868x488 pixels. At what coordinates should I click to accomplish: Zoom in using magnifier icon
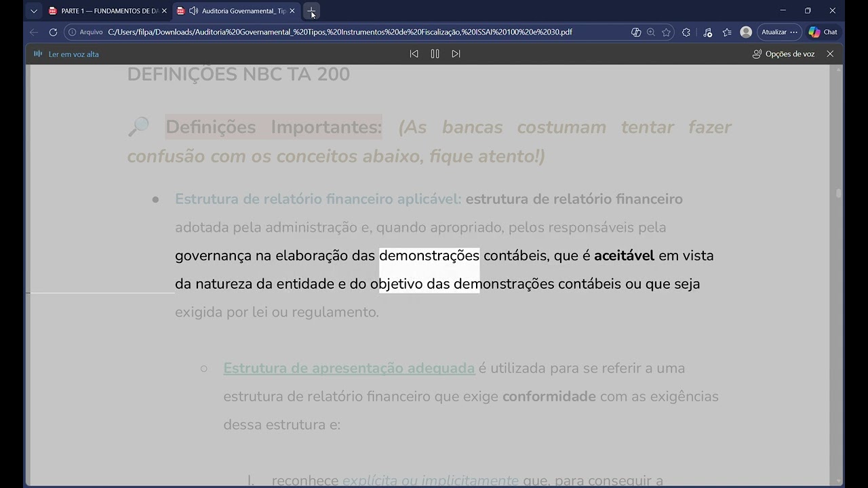pos(651,32)
